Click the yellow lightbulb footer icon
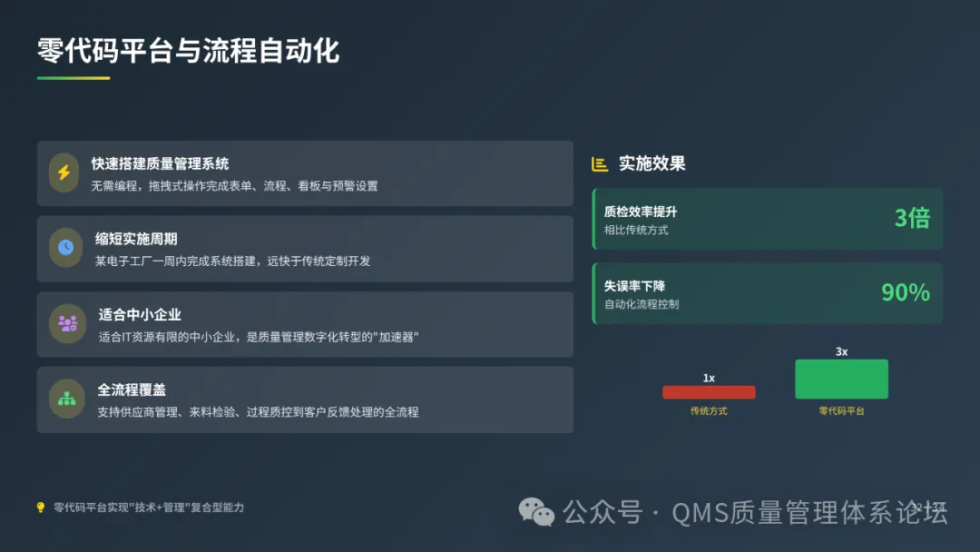This screenshot has width=980, height=552. 41,507
